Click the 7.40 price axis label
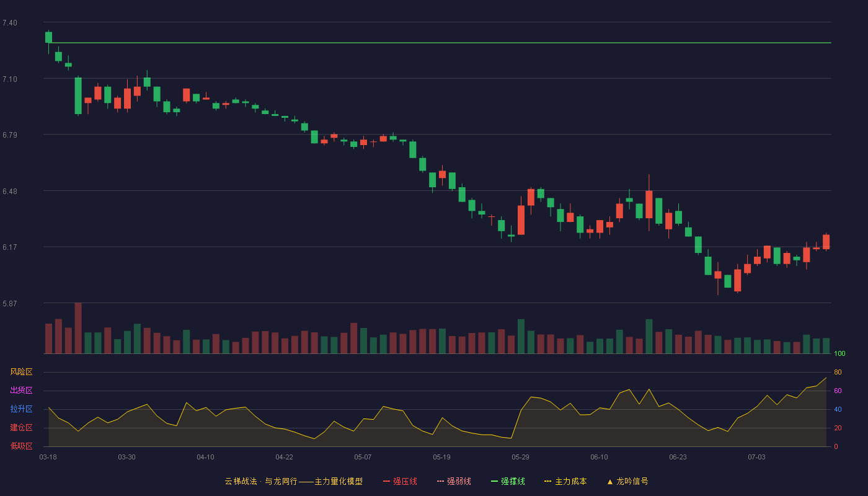The image size is (868, 496). tap(10, 23)
